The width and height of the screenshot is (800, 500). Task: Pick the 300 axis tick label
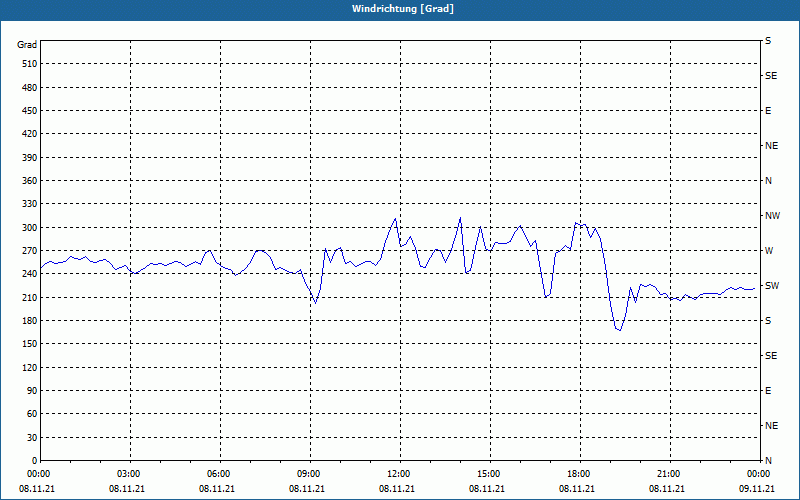click(x=29, y=228)
